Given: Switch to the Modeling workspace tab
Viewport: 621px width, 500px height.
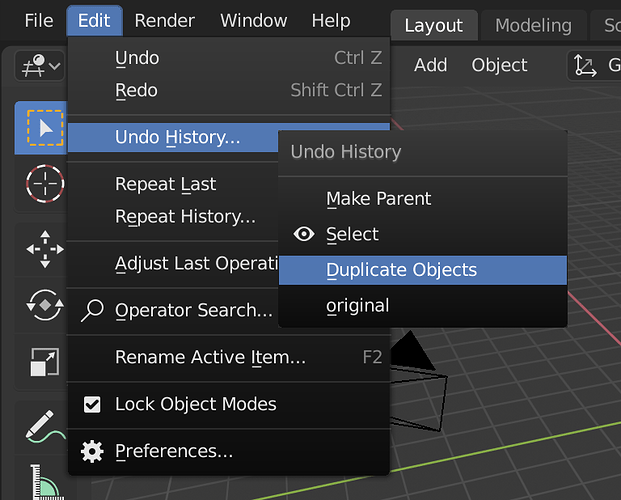Looking at the screenshot, I should click(533, 26).
